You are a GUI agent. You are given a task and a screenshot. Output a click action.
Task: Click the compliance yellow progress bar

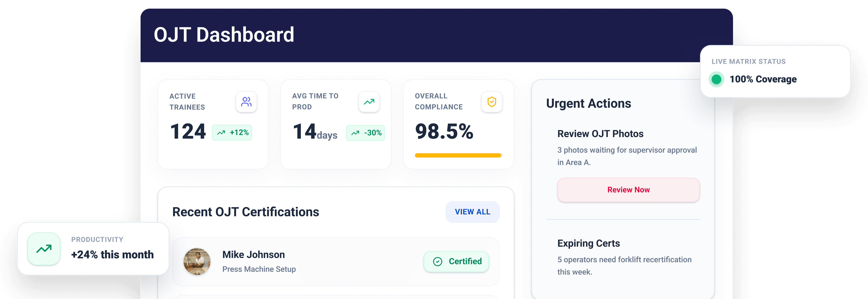(458, 155)
